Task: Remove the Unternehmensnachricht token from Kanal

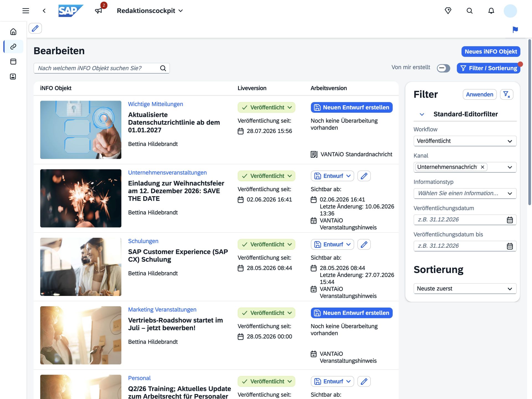Action: click(482, 167)
